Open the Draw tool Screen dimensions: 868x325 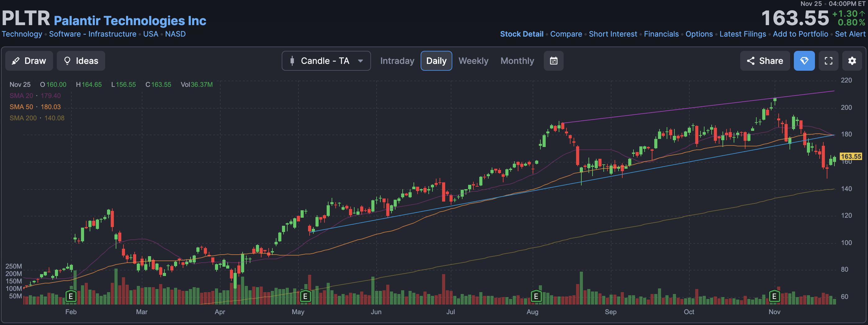click(29, 60)
